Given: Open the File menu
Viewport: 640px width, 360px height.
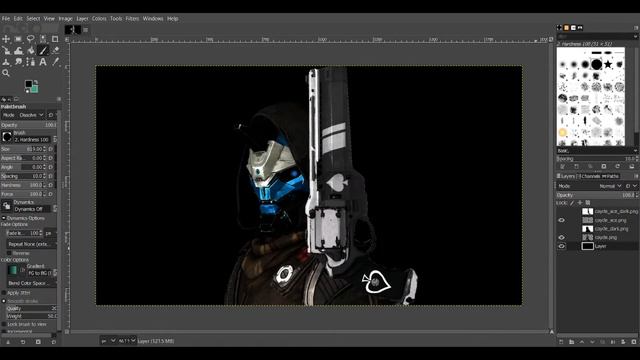Looking at the screenshot, I should pyautogui.click(x=6, y=19).
